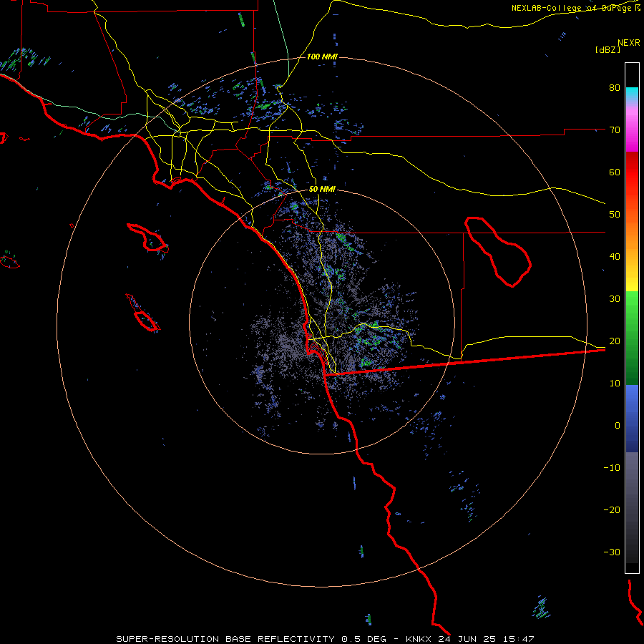Screen dimensions: 644x644
Task: Select the -20 value on the dBZ scale
Action: coord(612,509)
